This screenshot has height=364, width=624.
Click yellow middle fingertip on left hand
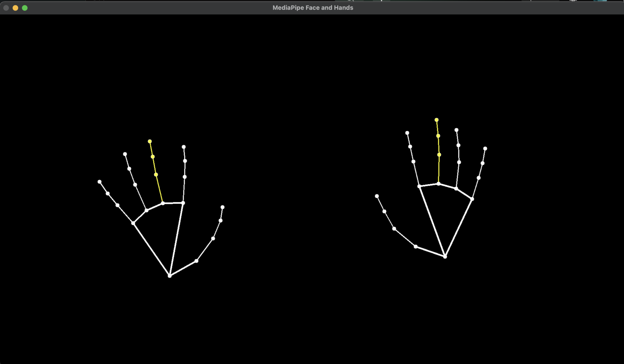[x=150, y=142]
